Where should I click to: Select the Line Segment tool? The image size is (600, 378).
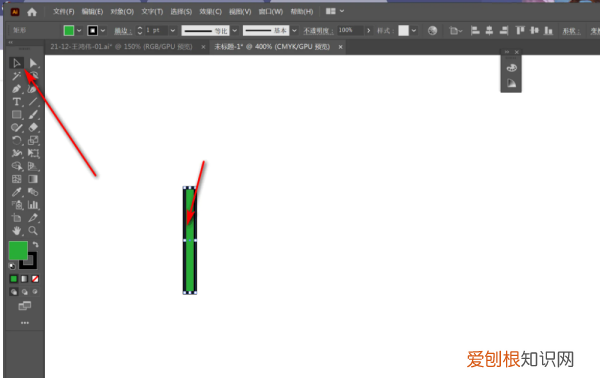33,101
